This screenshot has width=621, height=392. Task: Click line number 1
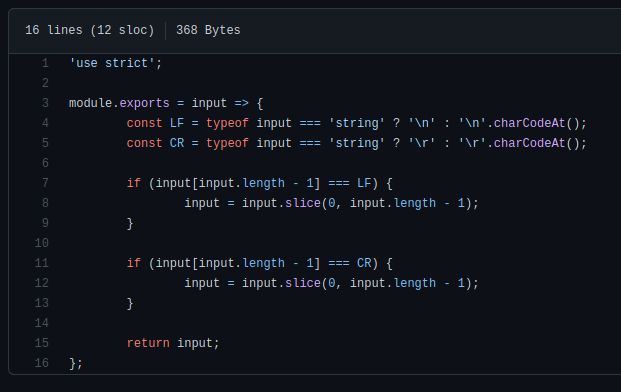(x=45, y=63)
